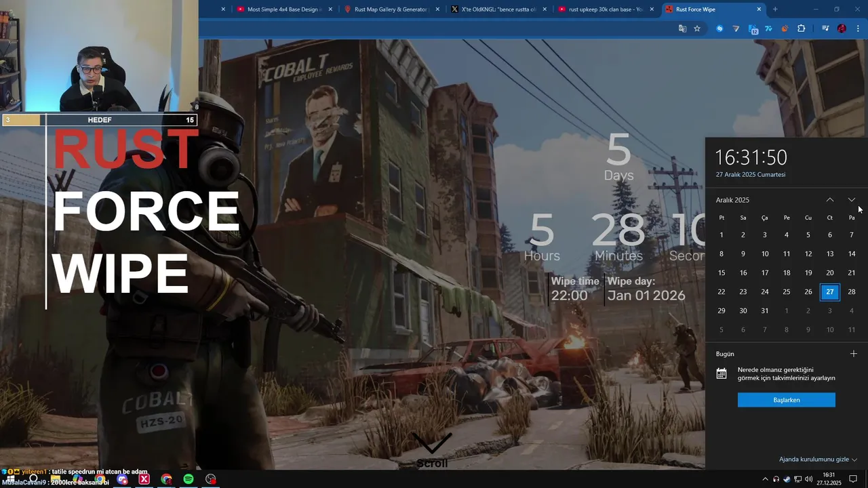Collapse agenda via Ajanda kurulumunu gizle
The width and height of the screenshot is (868, 488).
[x=818, y=460]
